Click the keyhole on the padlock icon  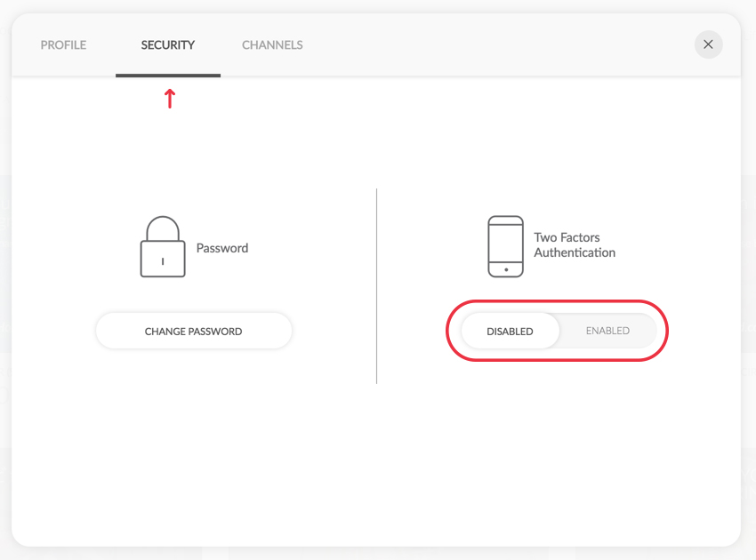[163, 261]
